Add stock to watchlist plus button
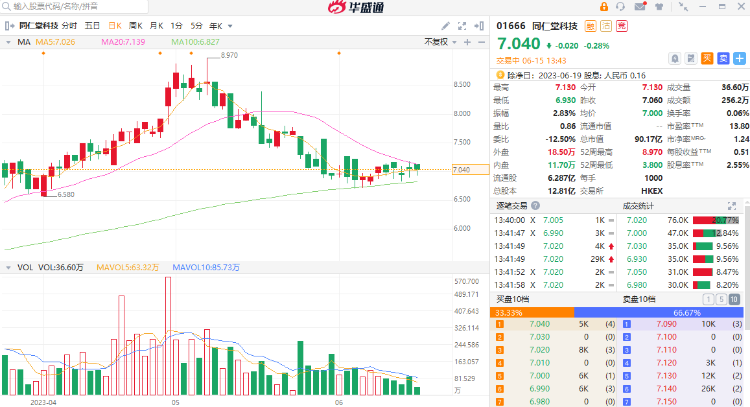The width and height of the screenshot is (750, 407). pos(739,59)
